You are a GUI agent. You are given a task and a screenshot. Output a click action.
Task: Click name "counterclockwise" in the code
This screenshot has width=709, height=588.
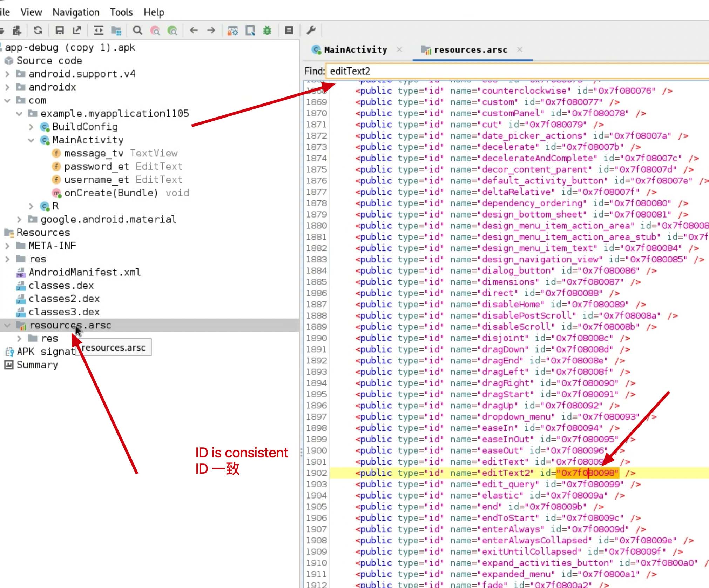click(524, 91)
